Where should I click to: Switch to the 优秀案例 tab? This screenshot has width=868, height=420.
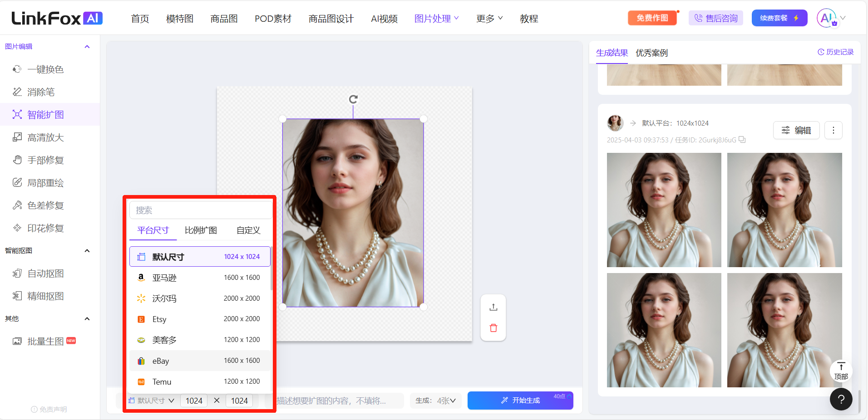point(651,53)
